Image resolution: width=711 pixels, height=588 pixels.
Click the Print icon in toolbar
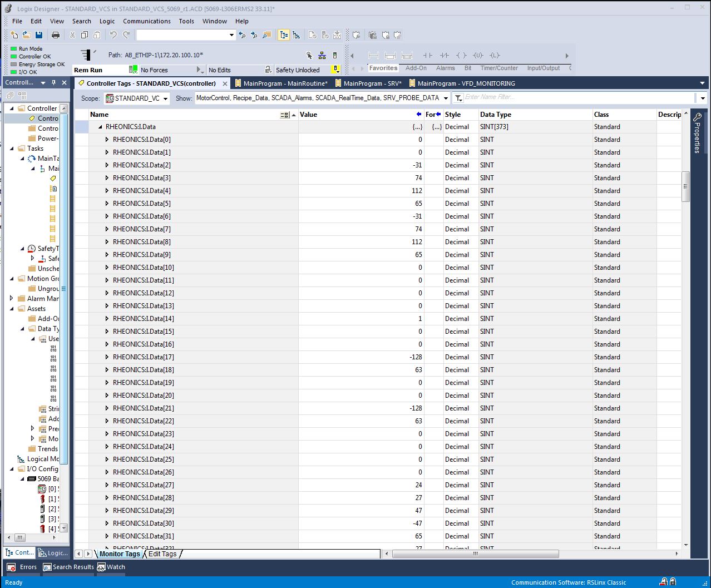tap(56, 35)
